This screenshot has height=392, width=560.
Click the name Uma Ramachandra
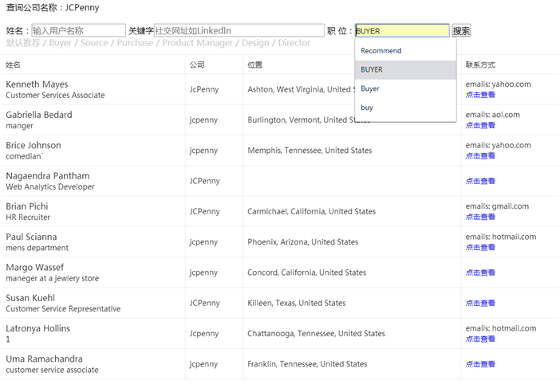[x=44, y=359]
